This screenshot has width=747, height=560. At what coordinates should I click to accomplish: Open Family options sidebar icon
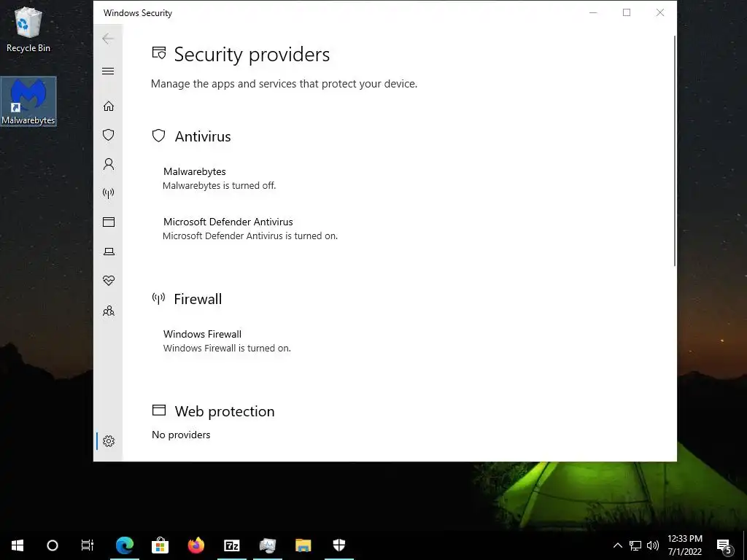[109, 311]
